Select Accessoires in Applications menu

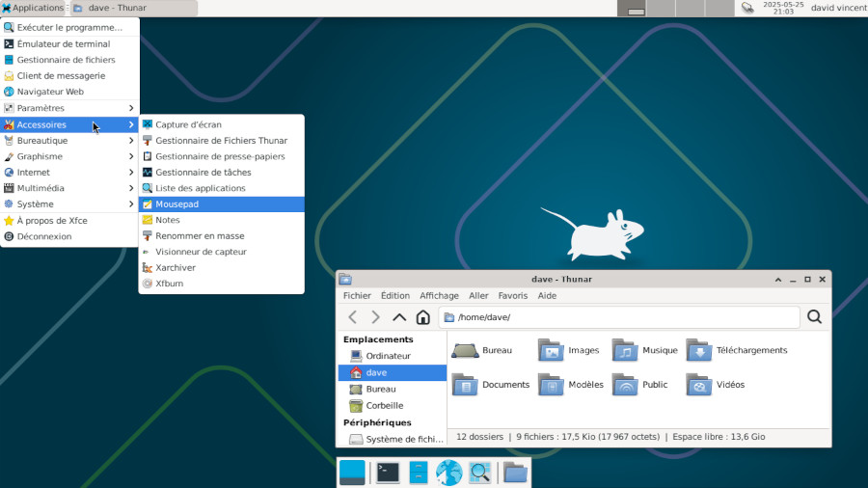69,124
